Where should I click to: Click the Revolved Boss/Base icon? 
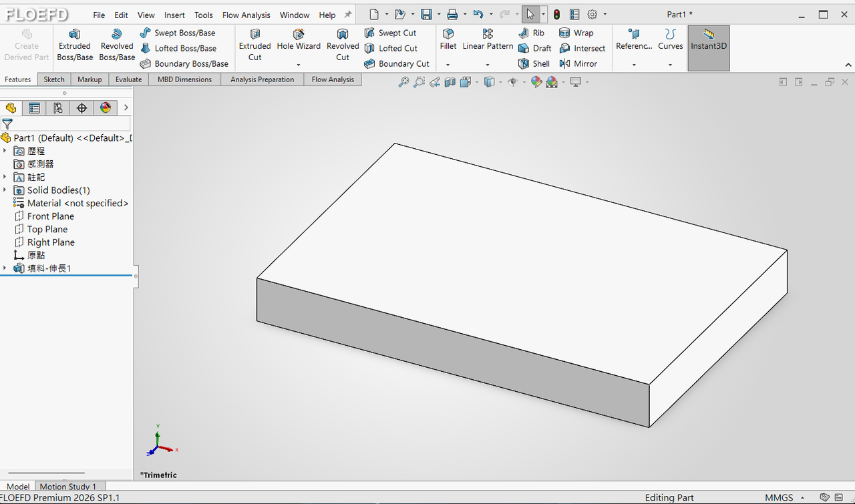pyautogui.click(x=117, y=45)
